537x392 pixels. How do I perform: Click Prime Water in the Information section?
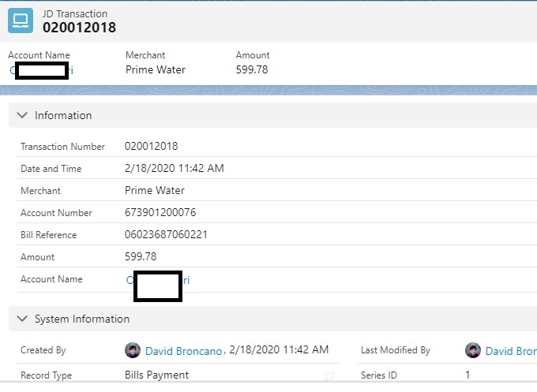pyautogui.click(x=155, y=191)
